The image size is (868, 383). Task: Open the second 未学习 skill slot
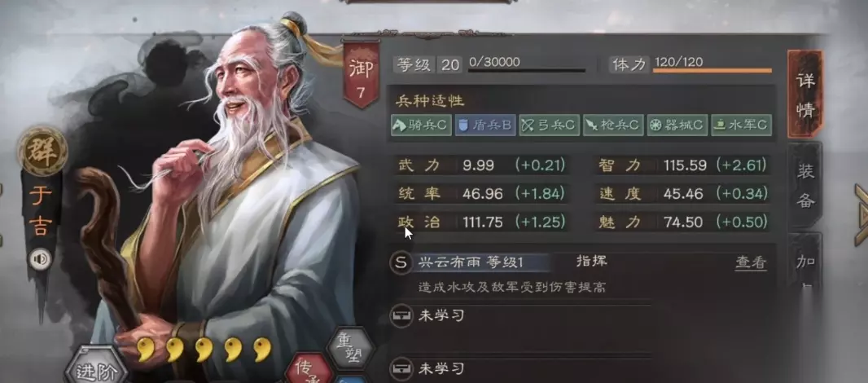click(520, 368)
